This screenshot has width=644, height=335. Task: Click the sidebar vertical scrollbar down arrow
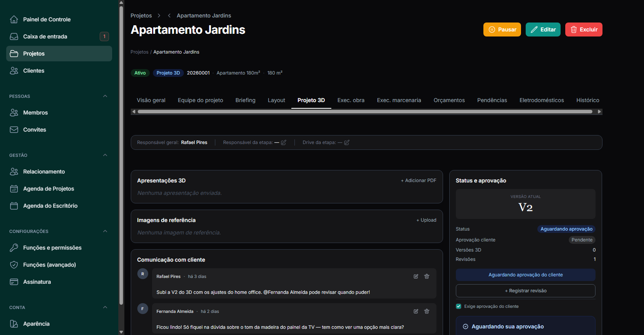tap(121, 332)
